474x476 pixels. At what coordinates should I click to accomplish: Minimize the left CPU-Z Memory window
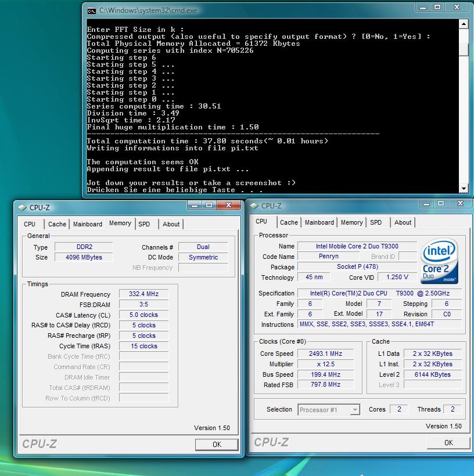195,205
